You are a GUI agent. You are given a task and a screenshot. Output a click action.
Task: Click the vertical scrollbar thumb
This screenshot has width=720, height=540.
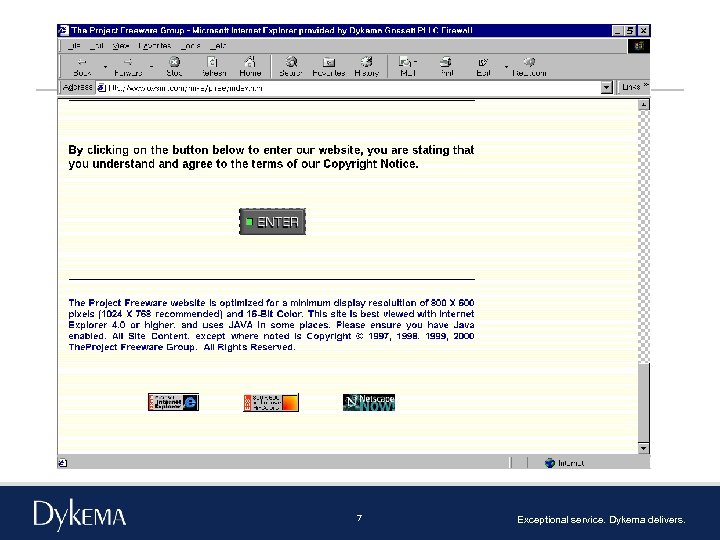click(x=644, y=403)
